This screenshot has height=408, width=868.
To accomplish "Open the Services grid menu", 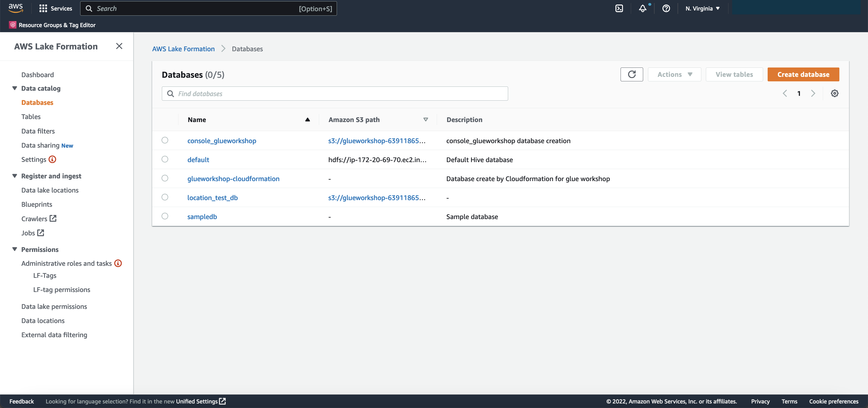I will coord(55,8).
